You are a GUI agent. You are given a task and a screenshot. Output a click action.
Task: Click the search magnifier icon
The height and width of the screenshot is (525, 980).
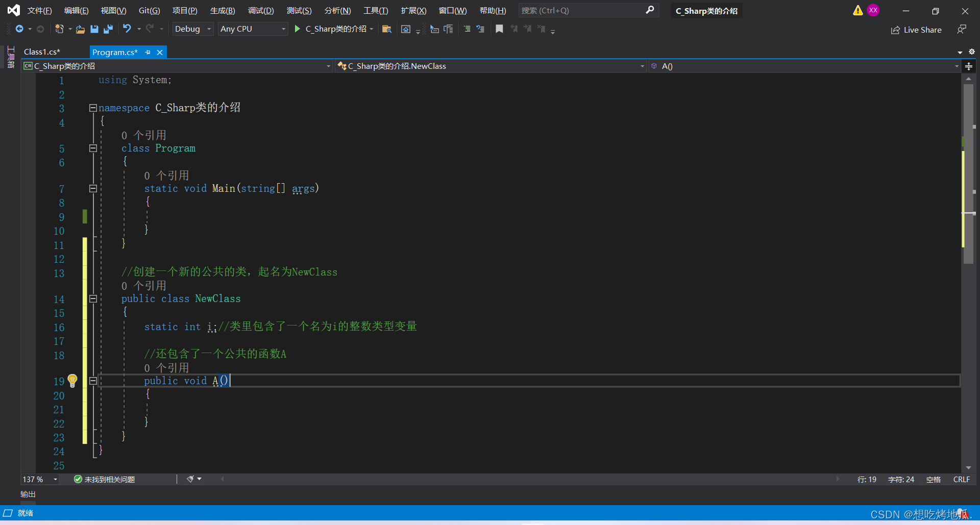point(650,10)
